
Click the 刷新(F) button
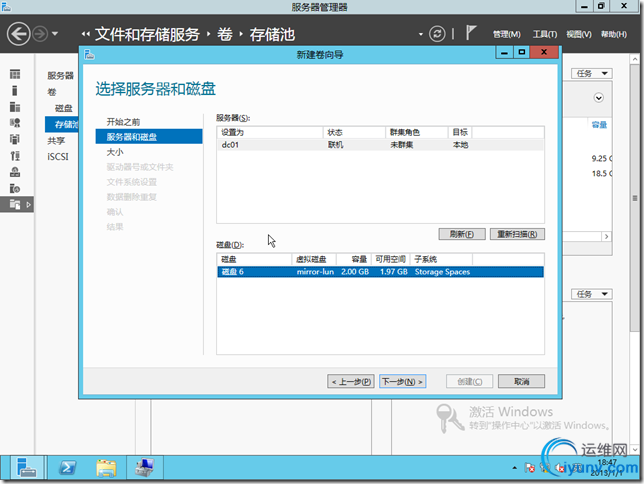coord(462,234)
